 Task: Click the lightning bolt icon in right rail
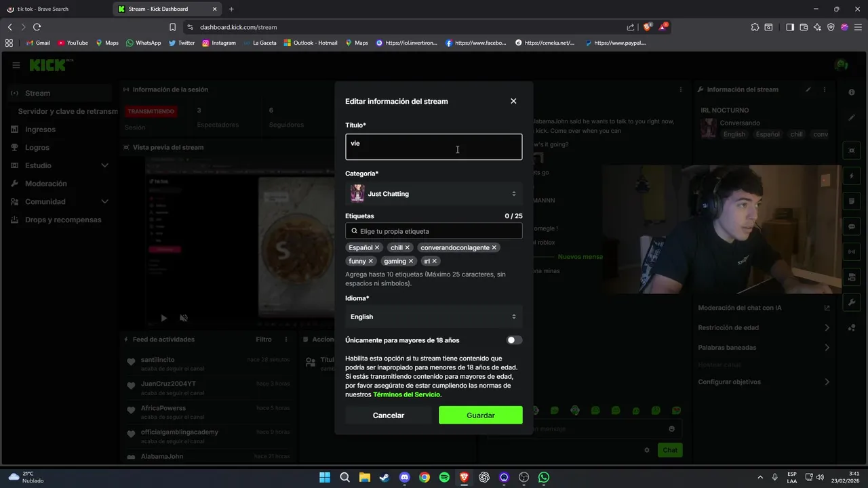[852, 176]
